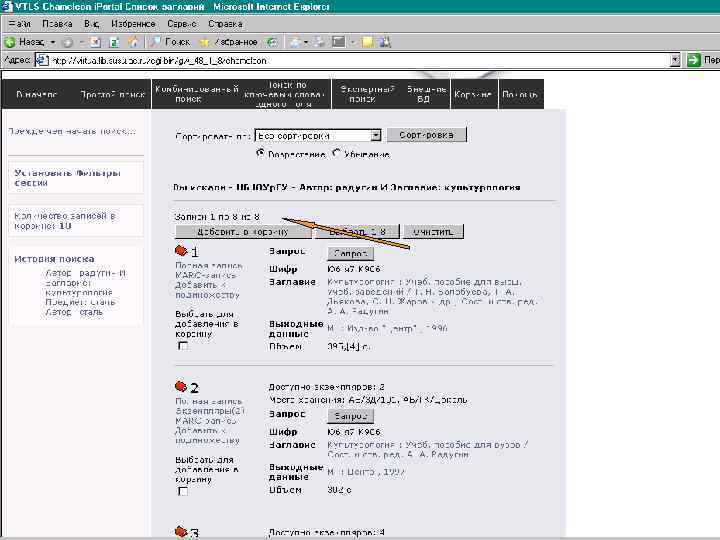The image size is (720, 540).
Task: Click Установить Фильтры сессии sidebar link
Action: coord(68,178)
